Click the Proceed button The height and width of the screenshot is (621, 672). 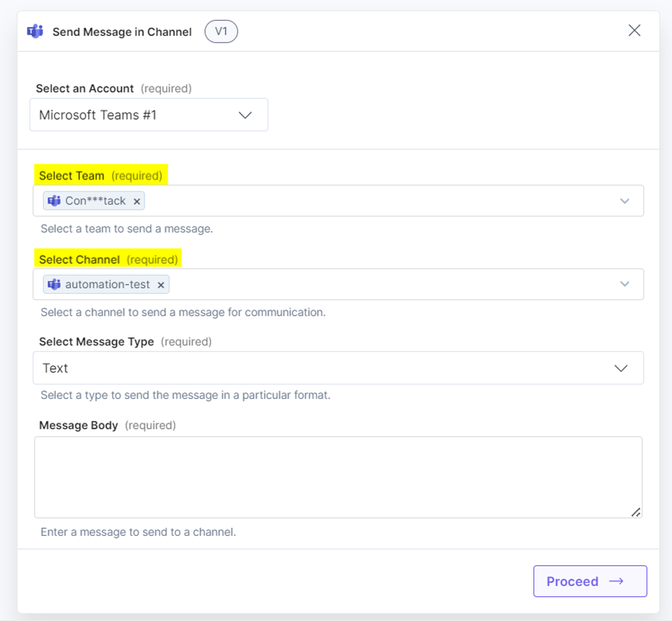tap(590, 581)
